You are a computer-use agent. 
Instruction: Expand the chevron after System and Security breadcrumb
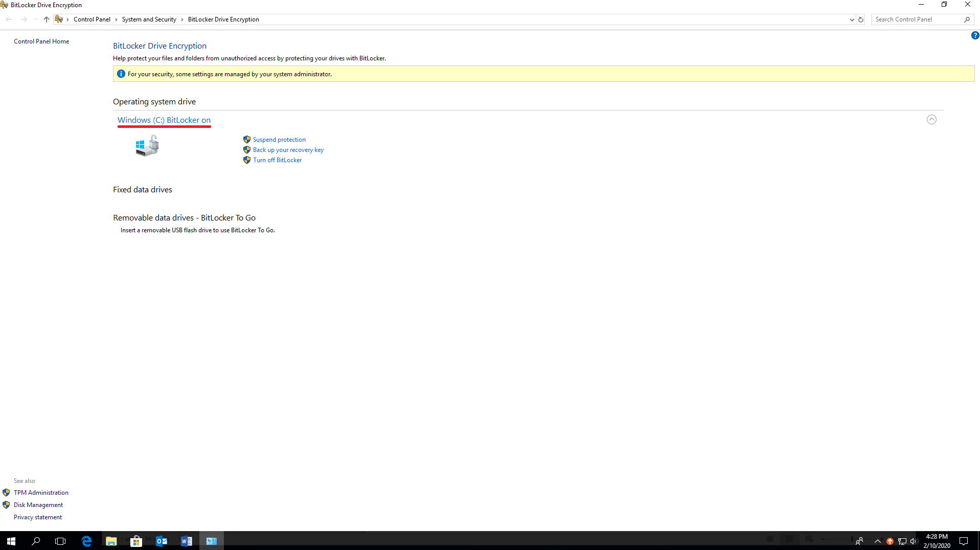coord(182,19)
